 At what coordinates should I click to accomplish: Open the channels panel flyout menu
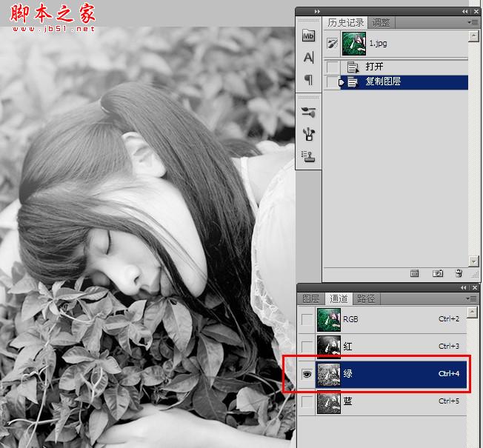click(x=472, y=298)
